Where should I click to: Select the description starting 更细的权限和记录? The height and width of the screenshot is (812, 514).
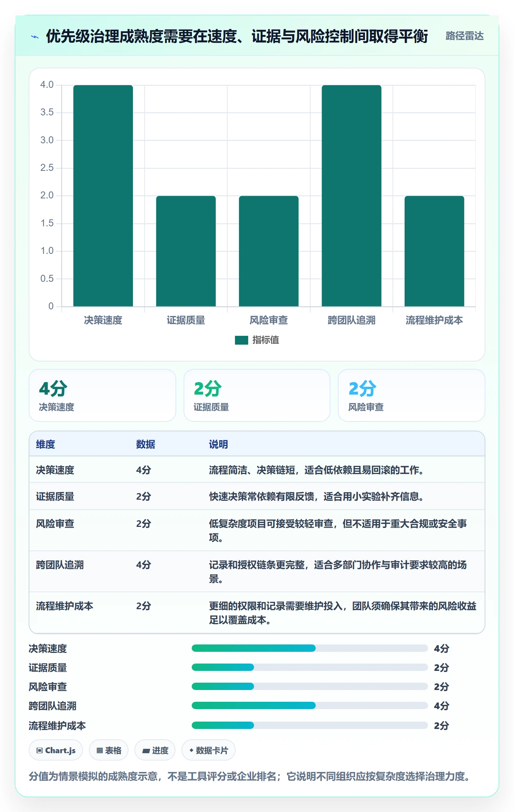(x=343, y=612)
